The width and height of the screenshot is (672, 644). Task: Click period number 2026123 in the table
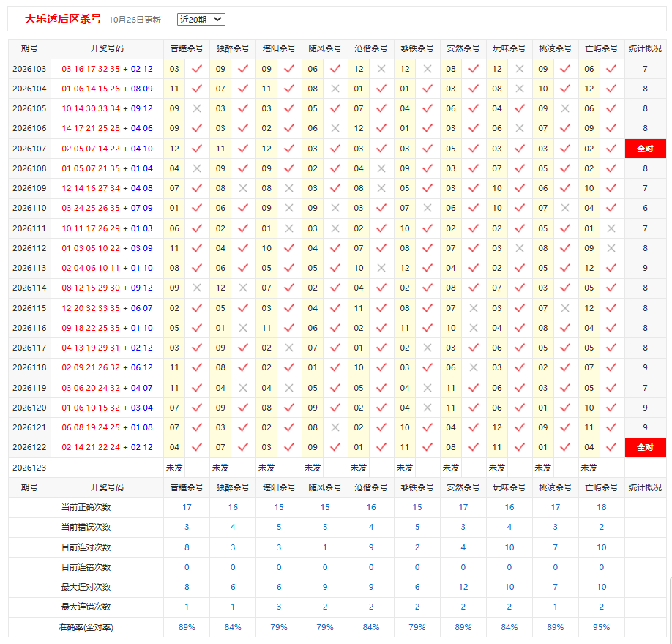29,468
